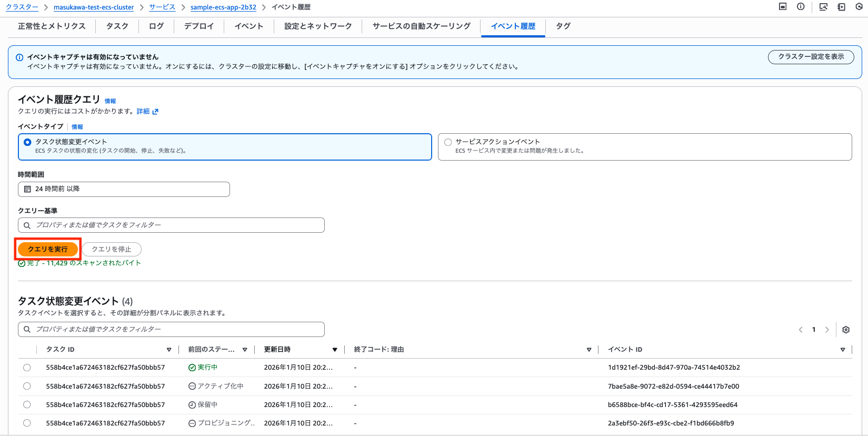Click 完了 - 11,429 のスキャンされたバイト status text
The height and width of the screenshot is (436, 868).
[x=84, y=263]
